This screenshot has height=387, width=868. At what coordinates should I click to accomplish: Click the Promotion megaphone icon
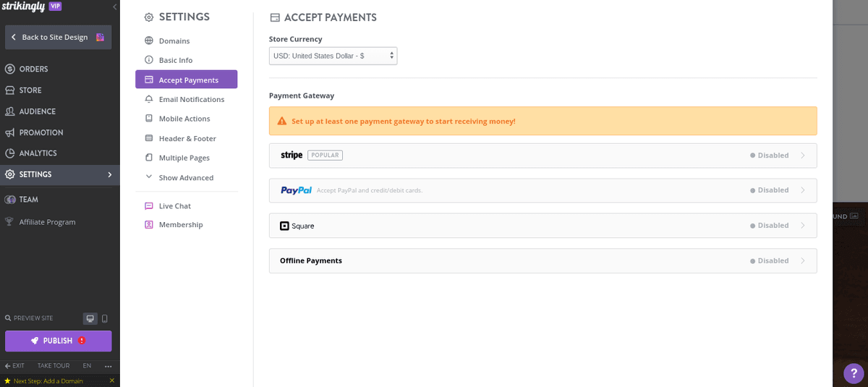(10, 132)
